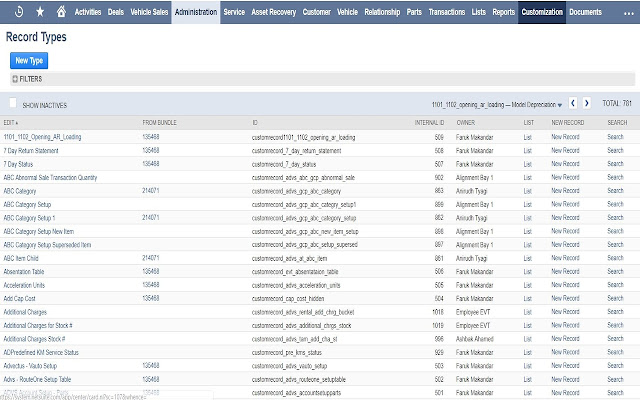The height and width of the screenshot is (400, 640).
Task: Edit ABC Abnormal Sale Transaction Quantity
Action: [50, 178]
